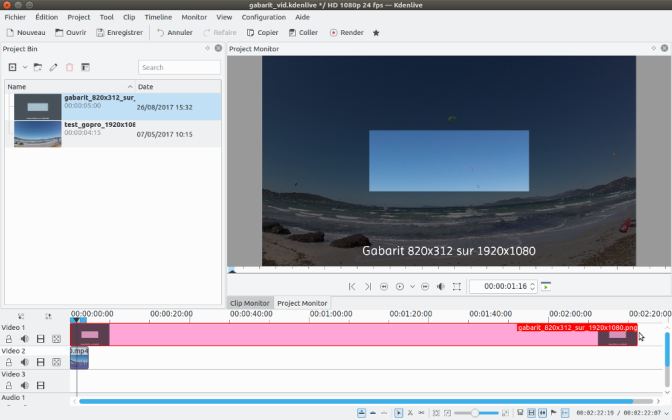Screen dimensions: 672x420
Task: Open the Project menu
Action: 78,17
